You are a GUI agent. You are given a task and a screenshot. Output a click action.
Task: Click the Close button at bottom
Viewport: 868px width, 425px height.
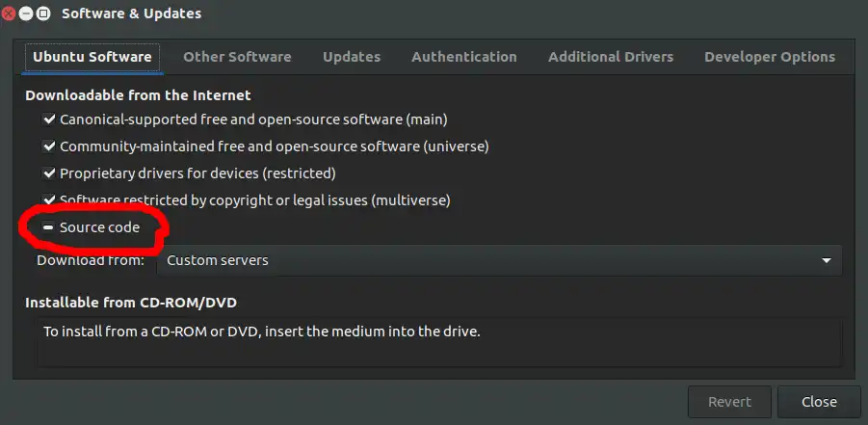(x=819, y=402)
